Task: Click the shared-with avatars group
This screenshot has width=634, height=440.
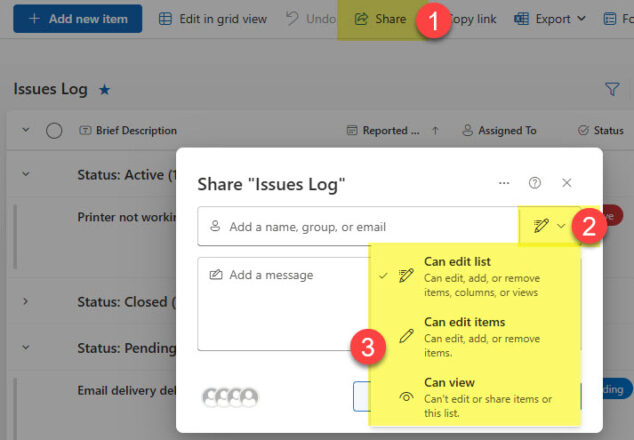Action: (x=230, y=397)
